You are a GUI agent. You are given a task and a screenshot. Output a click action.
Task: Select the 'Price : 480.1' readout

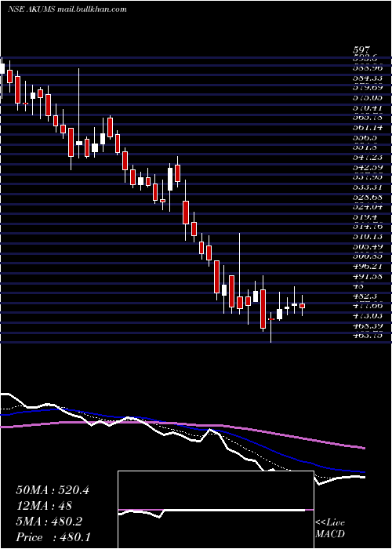pyautogui.click(x=53, y=537)
